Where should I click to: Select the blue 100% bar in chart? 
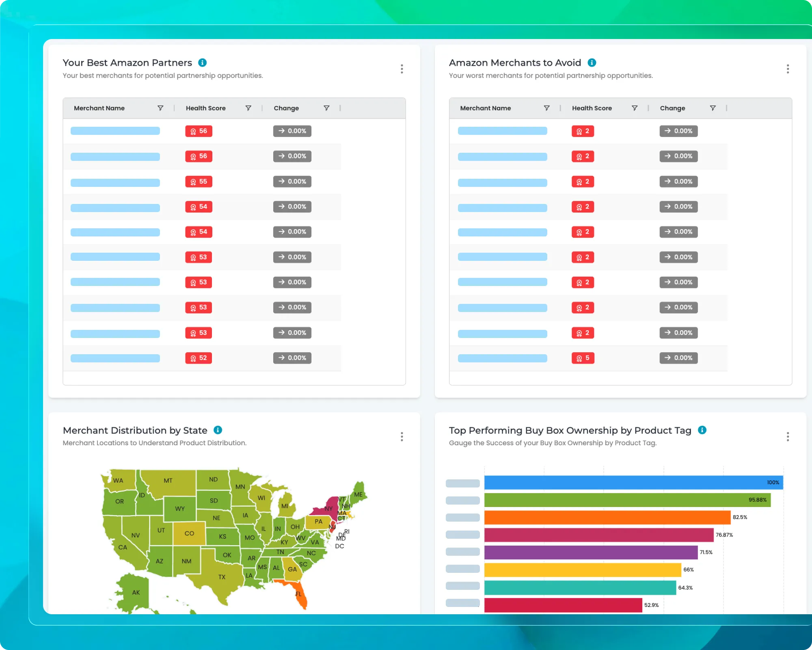633,482
